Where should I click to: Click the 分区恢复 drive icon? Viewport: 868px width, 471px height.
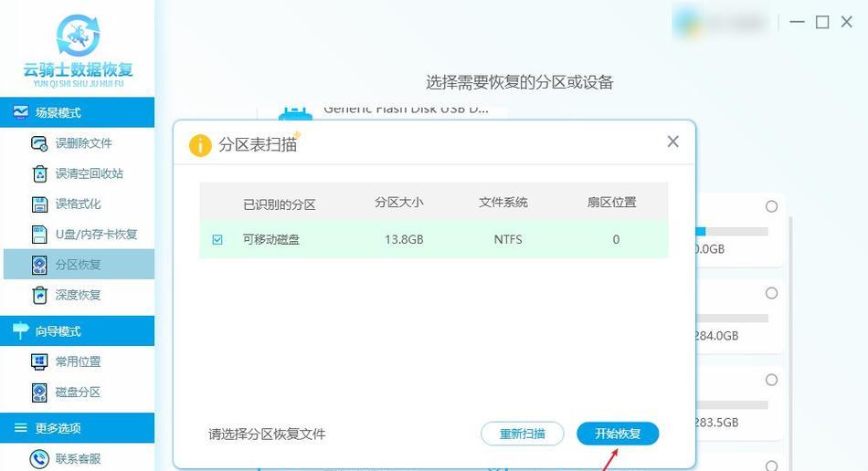[39, 265]
